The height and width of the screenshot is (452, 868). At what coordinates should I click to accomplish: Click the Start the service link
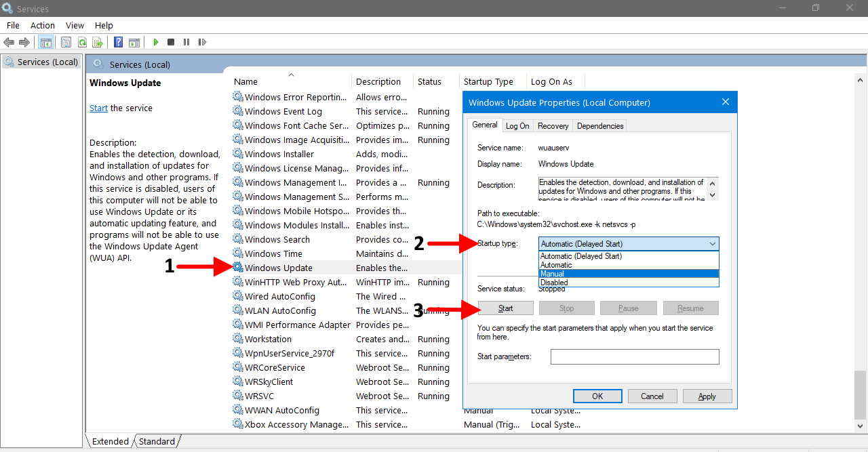pos(98,108)
